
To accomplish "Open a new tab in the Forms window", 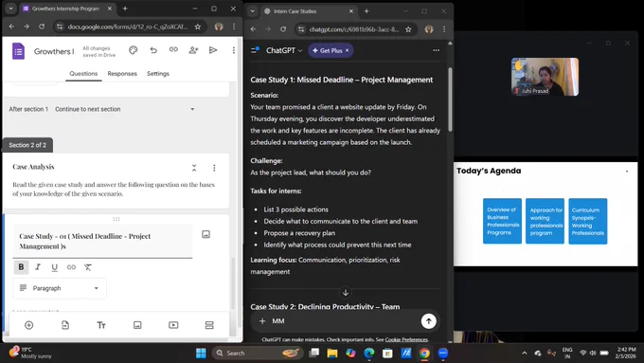I will coord(125,9).
